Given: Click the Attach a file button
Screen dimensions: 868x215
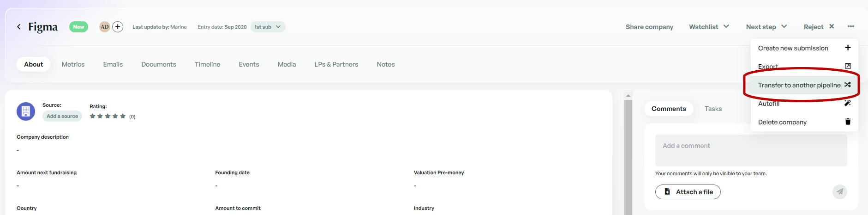Looking at the screenshot, I should 688,192.
